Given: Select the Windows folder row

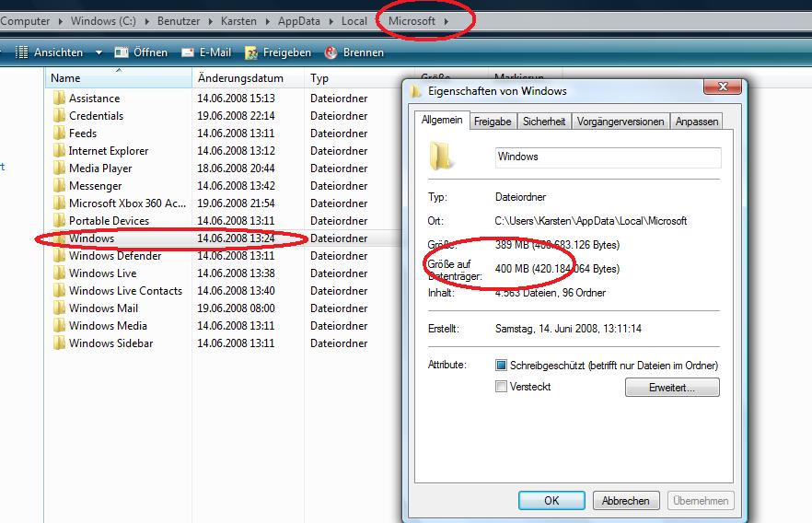Looking at the screenshot, I should pos(223,238).
